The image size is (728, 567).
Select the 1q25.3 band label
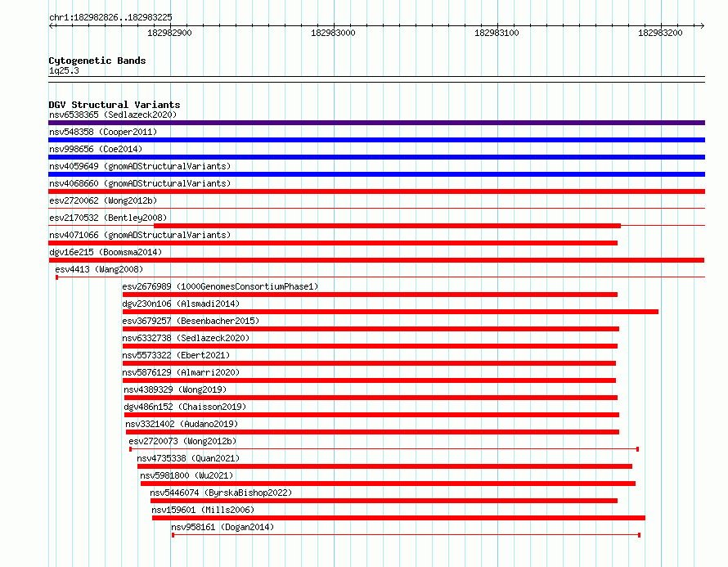click(x=64, y=70)
